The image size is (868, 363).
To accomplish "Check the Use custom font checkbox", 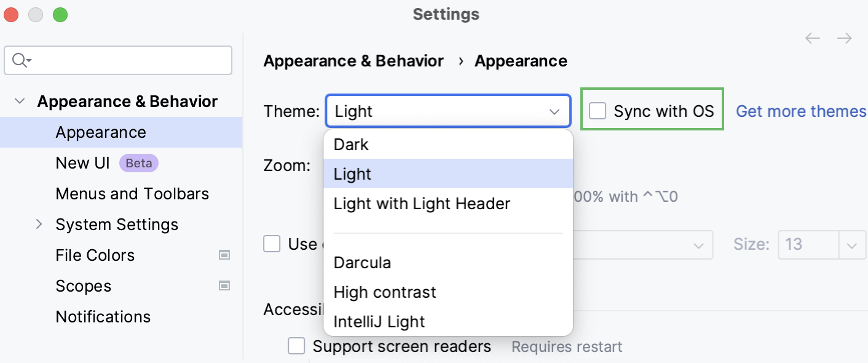I will (x=272, y=244).
